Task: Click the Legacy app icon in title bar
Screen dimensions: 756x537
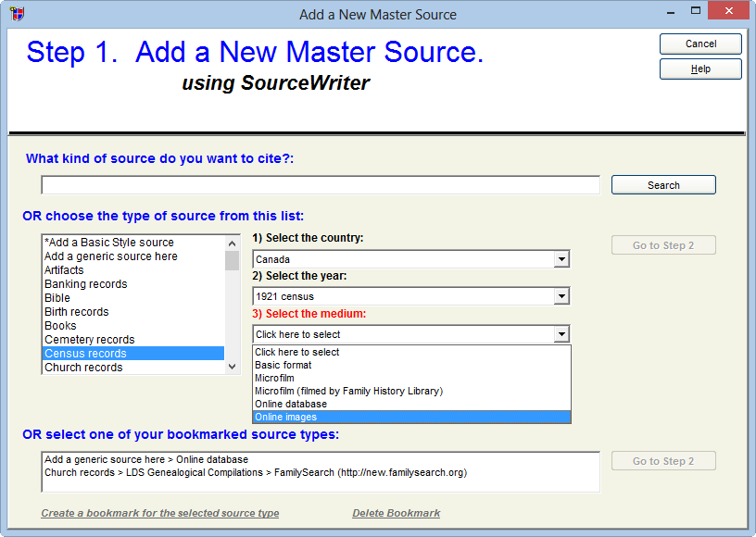Action: point(18,14)
